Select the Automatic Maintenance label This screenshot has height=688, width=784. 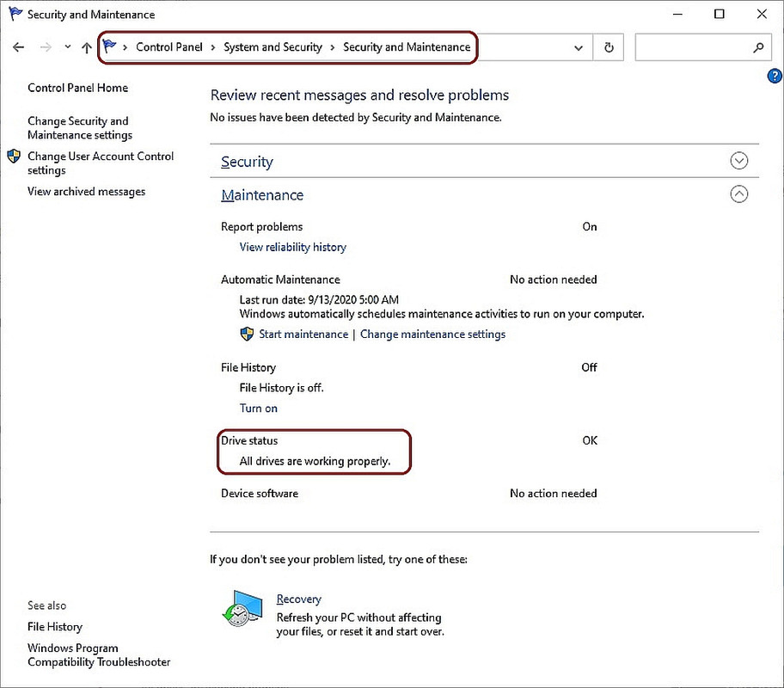click(280, 279)
